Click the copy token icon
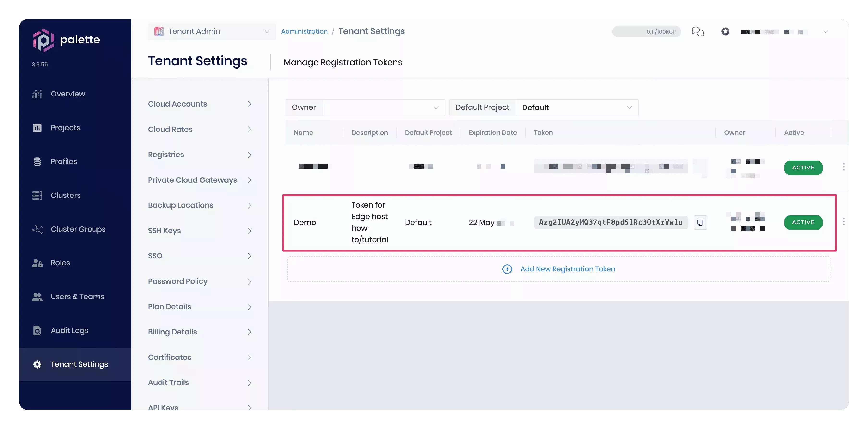Screen dimensions: 868x429 click(x=700, y=222)
